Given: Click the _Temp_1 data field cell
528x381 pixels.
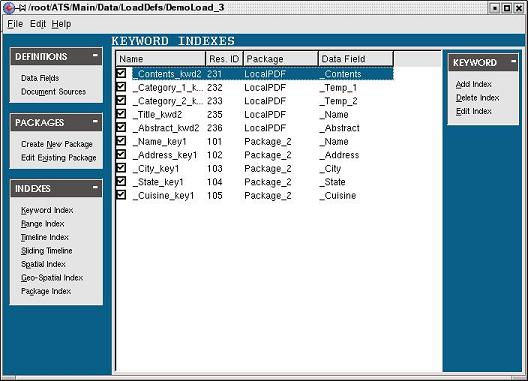Looking at the screenshot, I should point(338,88).
